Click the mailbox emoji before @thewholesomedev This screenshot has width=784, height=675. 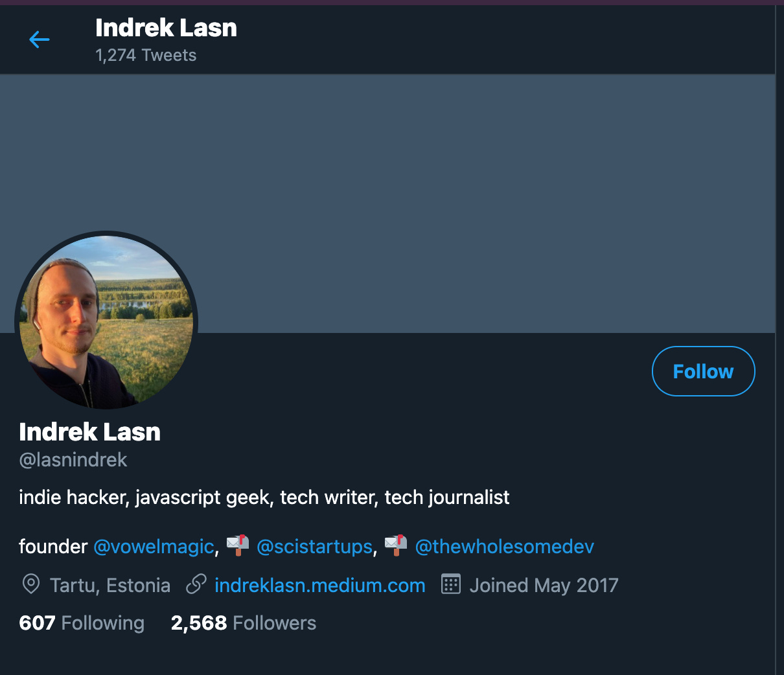396,545
